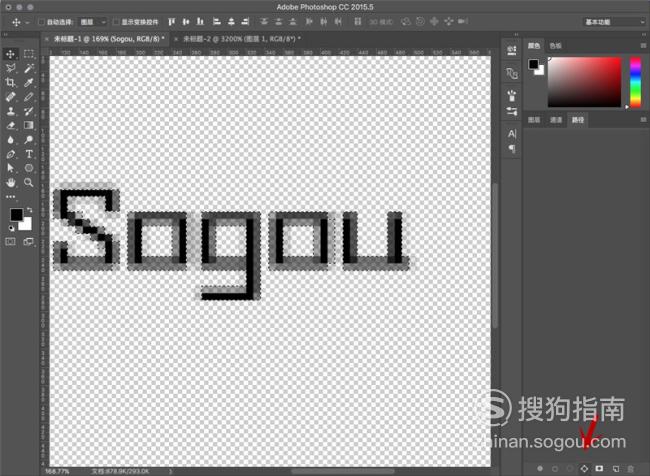This screenshot has width=650, height=476.
Task: Close the 未标题-2 document tab
Action: (x=176, y=39)
